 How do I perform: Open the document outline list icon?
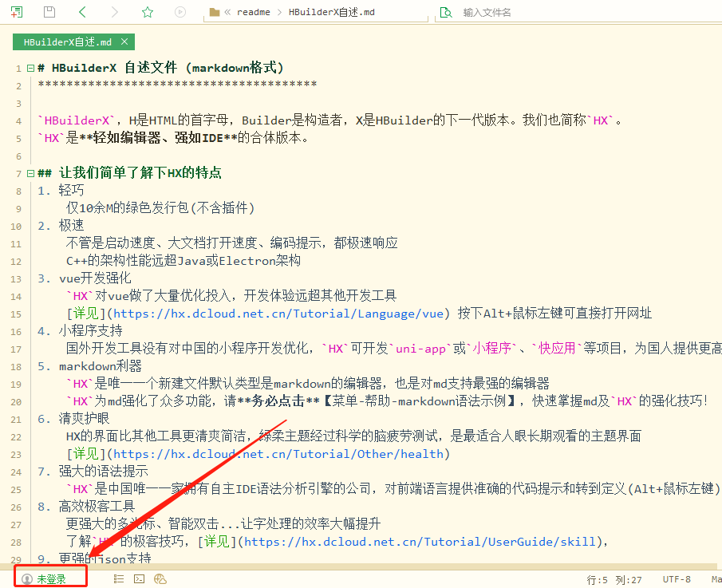click(x=119, y=578)
